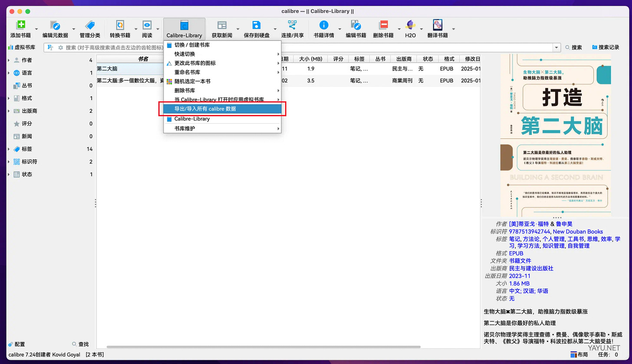The width and height of the screenshot is (632, 364).
Task: Open dropdown arrow next to 翻译书籍
Action: point(454,29)
